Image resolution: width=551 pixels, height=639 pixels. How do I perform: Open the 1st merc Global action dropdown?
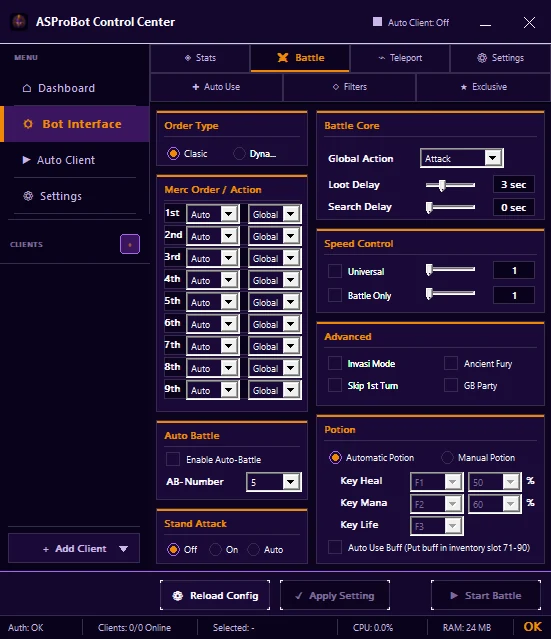(275, 214)
